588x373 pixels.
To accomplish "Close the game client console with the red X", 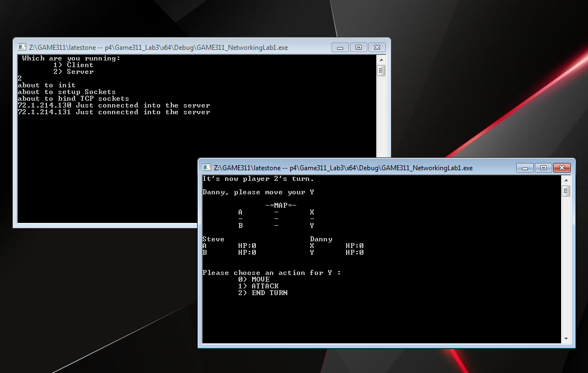I will (x=562, y=168).
